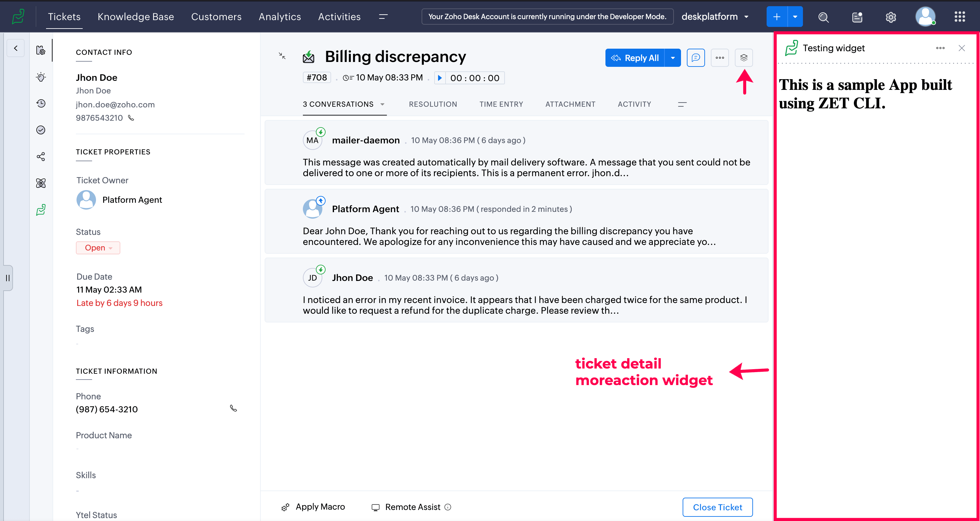Expand the mailer-daemon conversation
The image size is (980, 521).
point(516,152)
